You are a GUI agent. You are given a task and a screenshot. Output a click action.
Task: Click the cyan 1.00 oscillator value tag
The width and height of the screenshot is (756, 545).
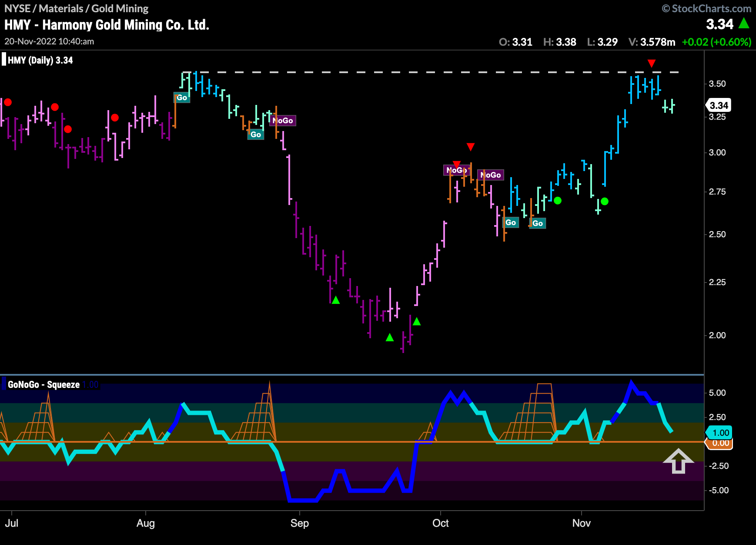click(719, 433)
